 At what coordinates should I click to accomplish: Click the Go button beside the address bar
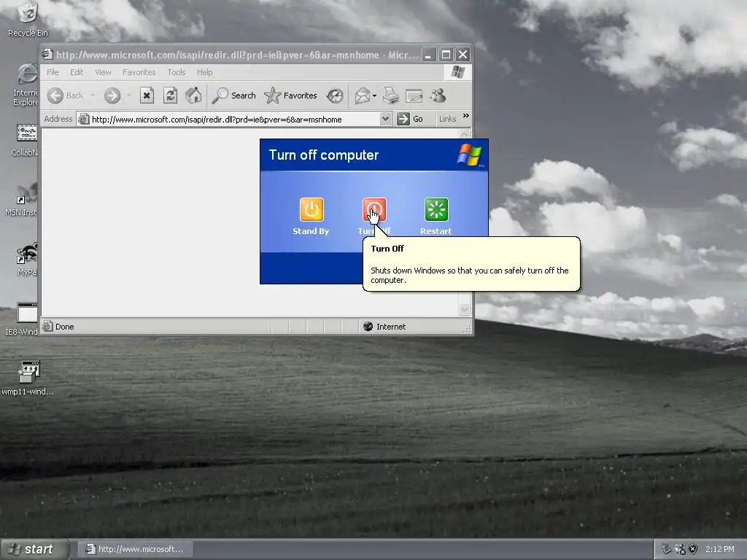(410, 119)
